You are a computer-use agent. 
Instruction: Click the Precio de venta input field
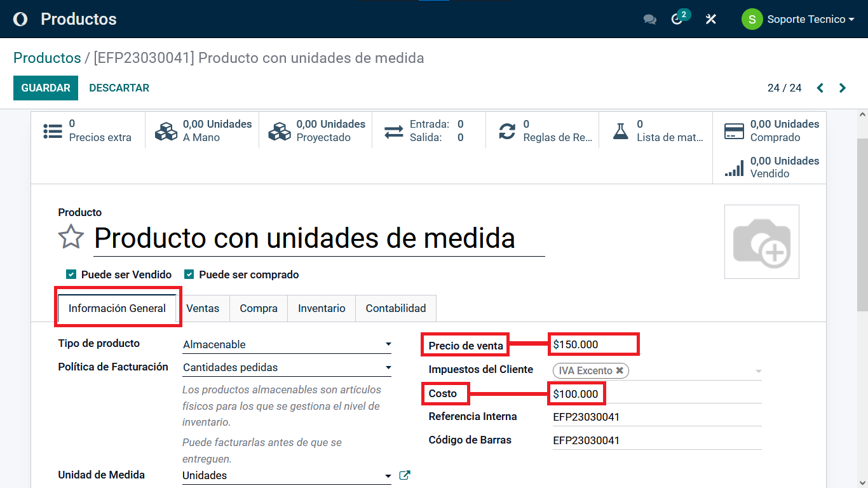pos(593,344)
